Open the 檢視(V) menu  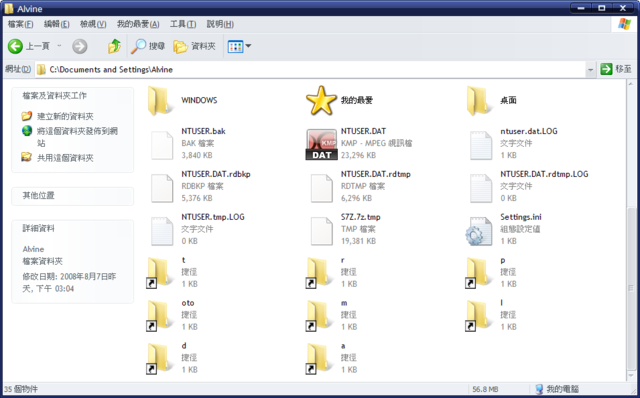pyautogui.click(x=93, y=24)
